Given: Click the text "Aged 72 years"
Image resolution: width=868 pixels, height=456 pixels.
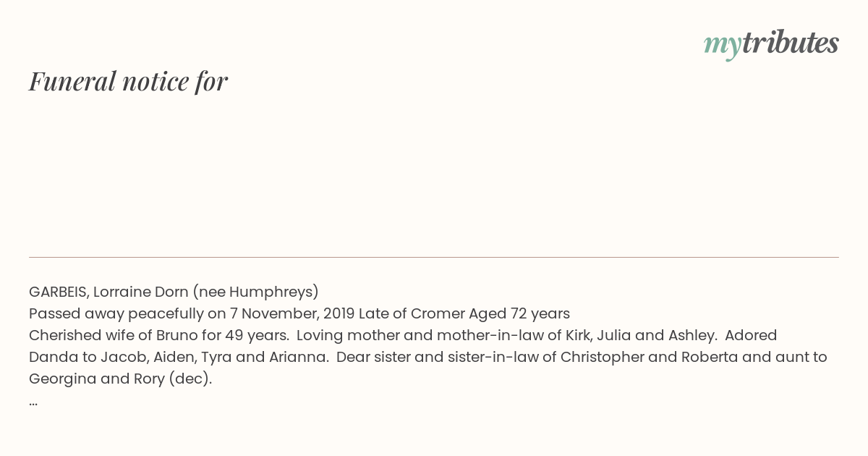Looking at the screenshot, I should point(519,313).
